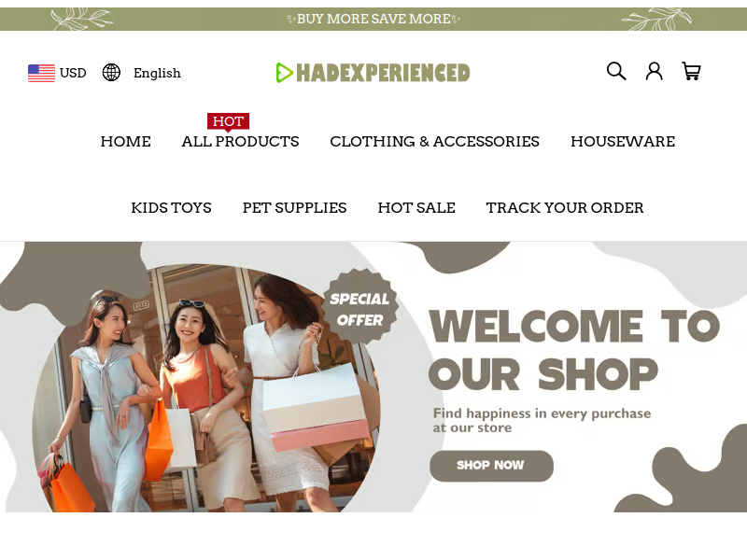This screenshot has height=560, width=747.
Task: Click the Buy More Save More banner
Action: pos(373,19)
